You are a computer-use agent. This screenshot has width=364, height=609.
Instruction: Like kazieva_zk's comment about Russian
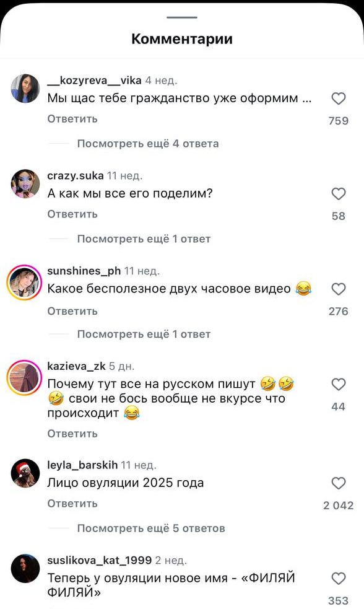click(x=339, y=384)
